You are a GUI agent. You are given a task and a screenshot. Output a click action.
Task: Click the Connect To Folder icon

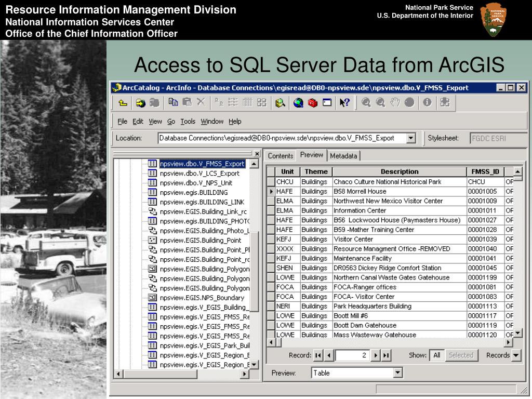pyautogui.click(x=140, y=103)
